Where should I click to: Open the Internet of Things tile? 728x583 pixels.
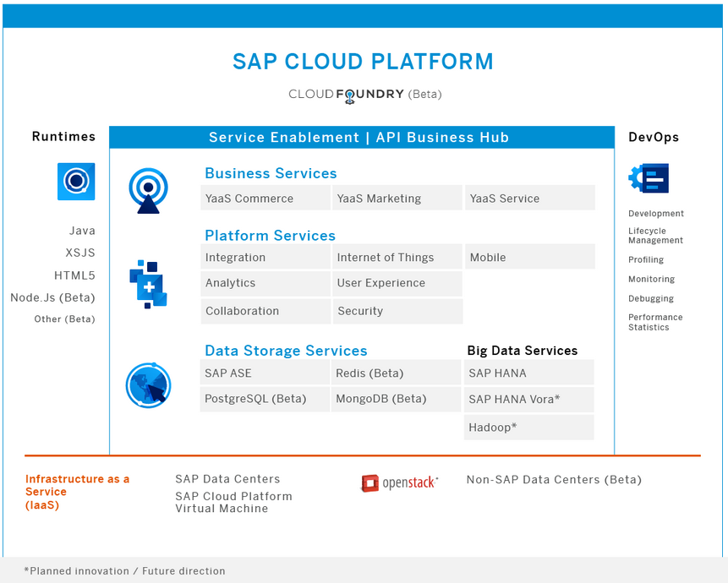(397, 257)
